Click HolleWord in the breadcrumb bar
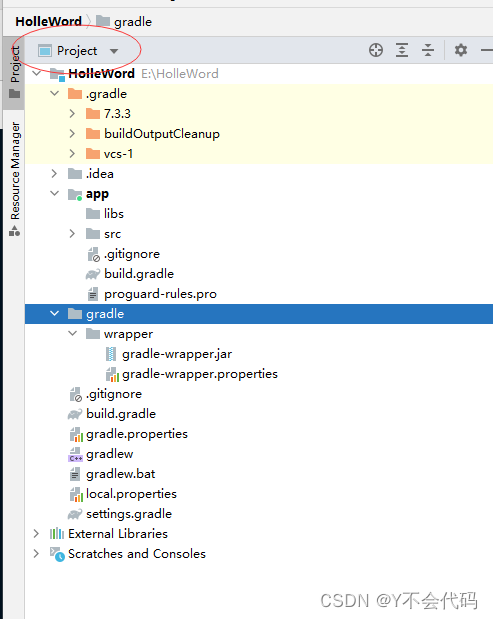The width and height of the screenshot is (493, 619). [x=48, y=21]
